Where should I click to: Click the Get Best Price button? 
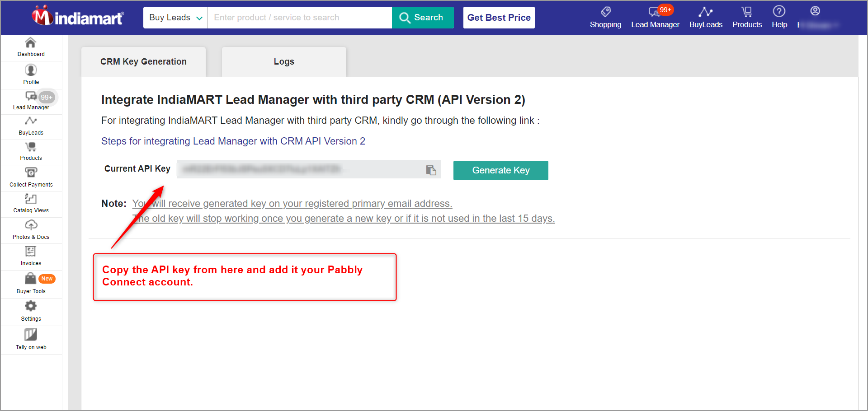coord(499,18)
